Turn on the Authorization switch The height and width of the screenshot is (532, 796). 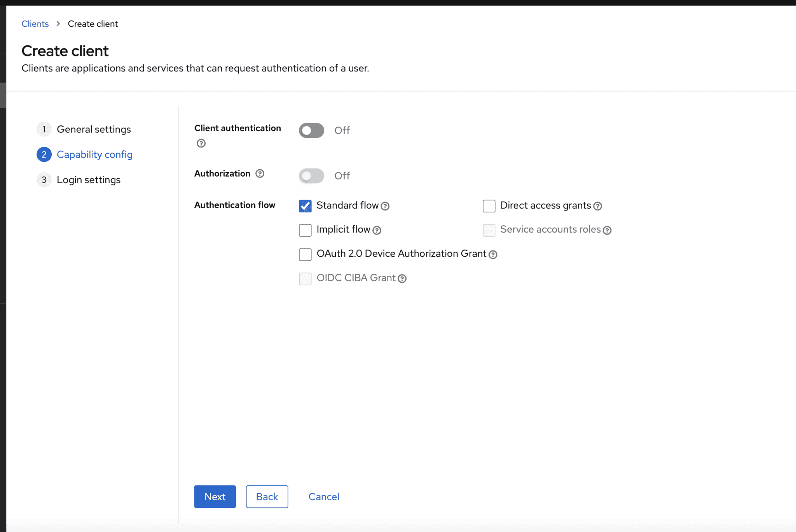(x=311, y=176)
